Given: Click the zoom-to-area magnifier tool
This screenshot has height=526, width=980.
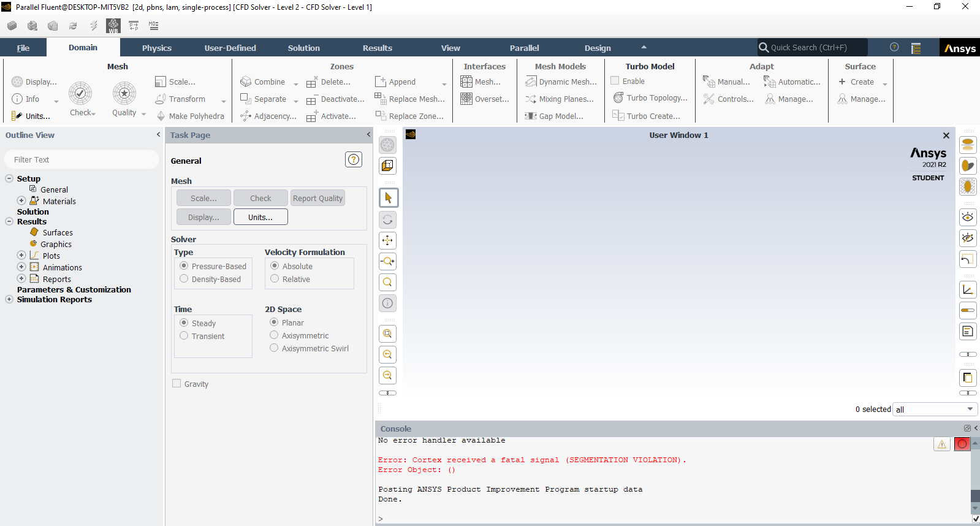Looking at the screenshot, I should 388,282.
